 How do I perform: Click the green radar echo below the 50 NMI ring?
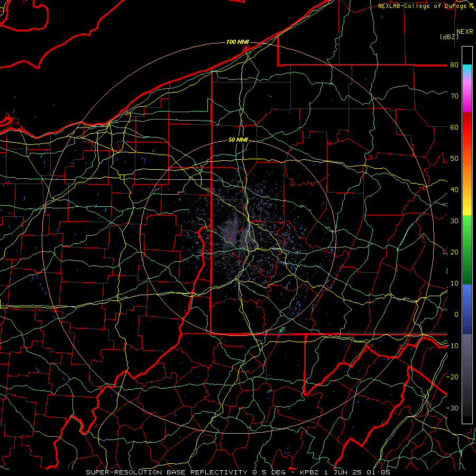coord(282,329)
